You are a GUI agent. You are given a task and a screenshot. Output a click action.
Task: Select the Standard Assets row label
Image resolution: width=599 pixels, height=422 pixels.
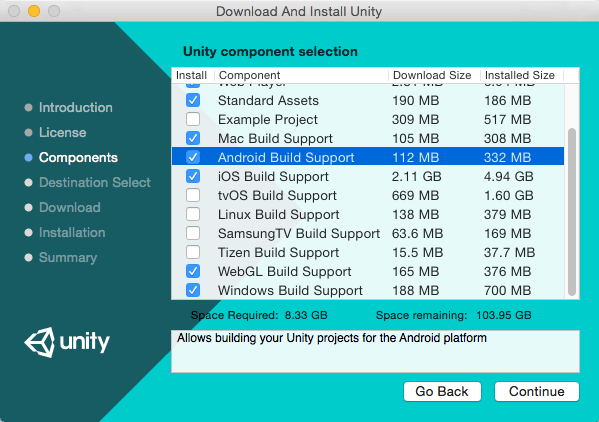(268, 100)
